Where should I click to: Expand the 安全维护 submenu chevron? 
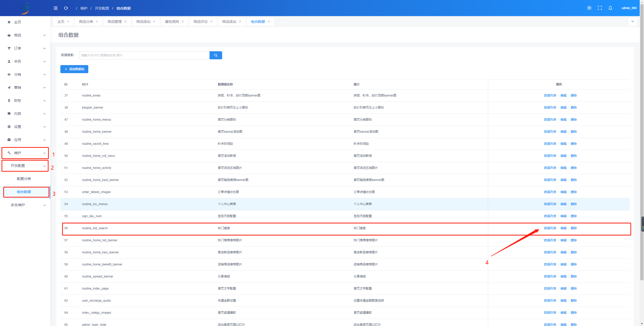tap(45, 205)
